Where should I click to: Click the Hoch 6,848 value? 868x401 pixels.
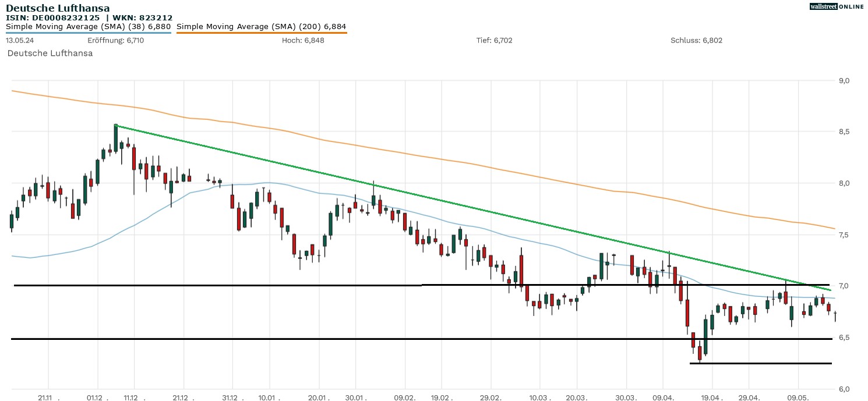[303, 40]
